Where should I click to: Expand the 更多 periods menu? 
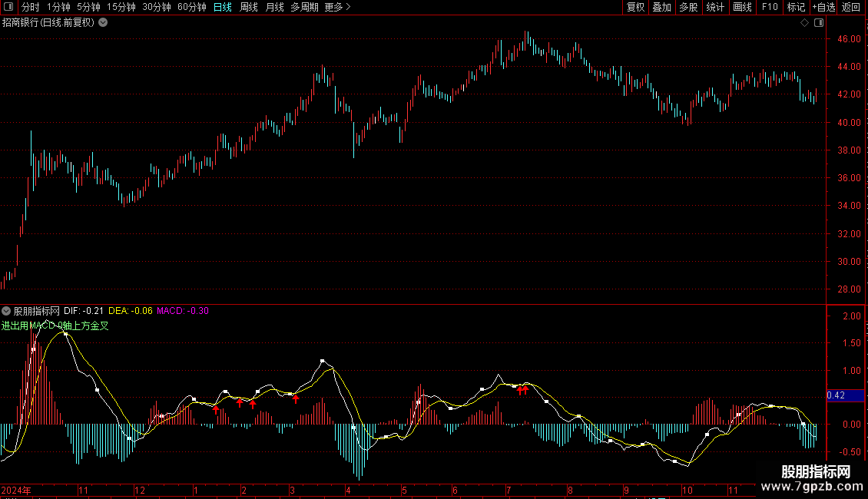337,7
